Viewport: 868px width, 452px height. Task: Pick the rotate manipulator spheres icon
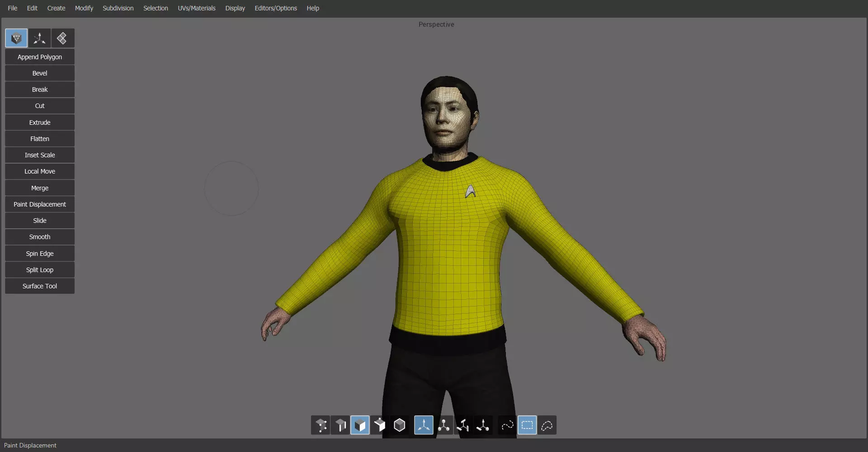pyautogui.click(x=443, y=425)
